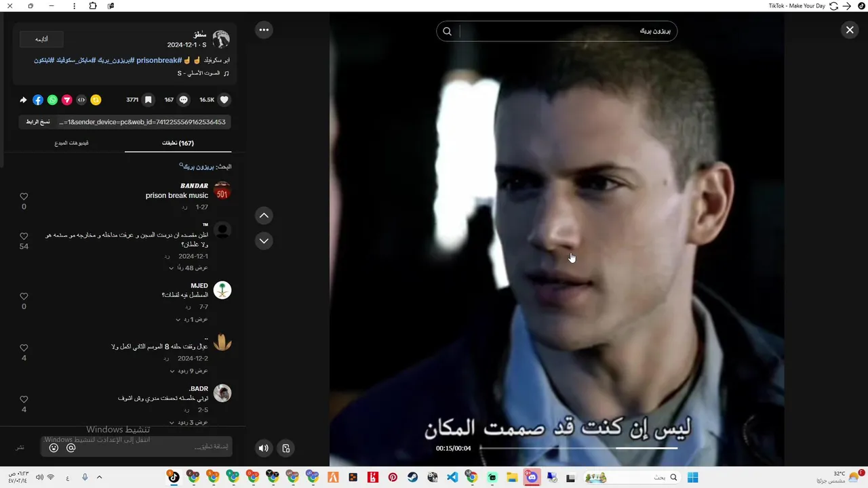Open the three-dot video options menu
This screenshot has width=868, height=488.
pos(264,30)
